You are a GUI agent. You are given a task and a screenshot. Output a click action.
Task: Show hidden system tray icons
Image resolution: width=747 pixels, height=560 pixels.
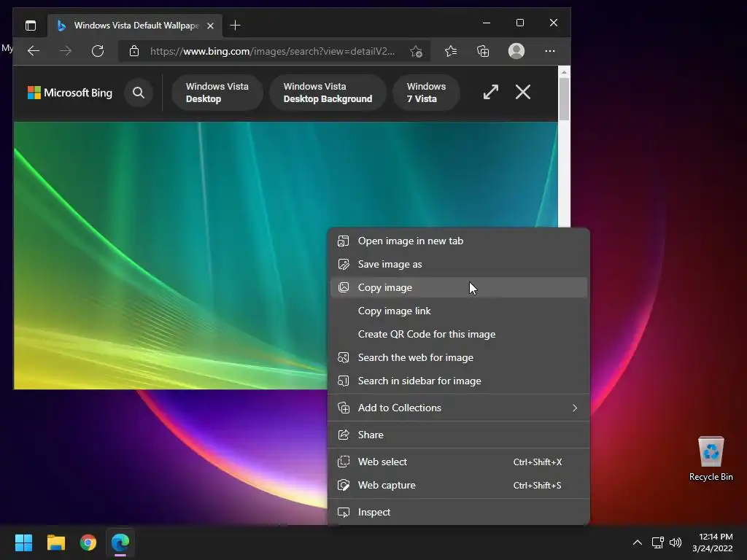tap(638, 542)
